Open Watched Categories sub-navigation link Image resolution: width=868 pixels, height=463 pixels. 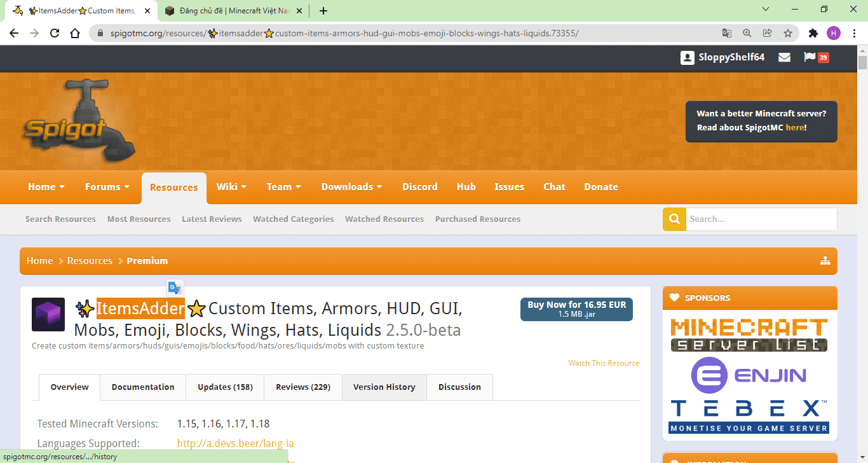pyautogui.click(x=294, y=219)
